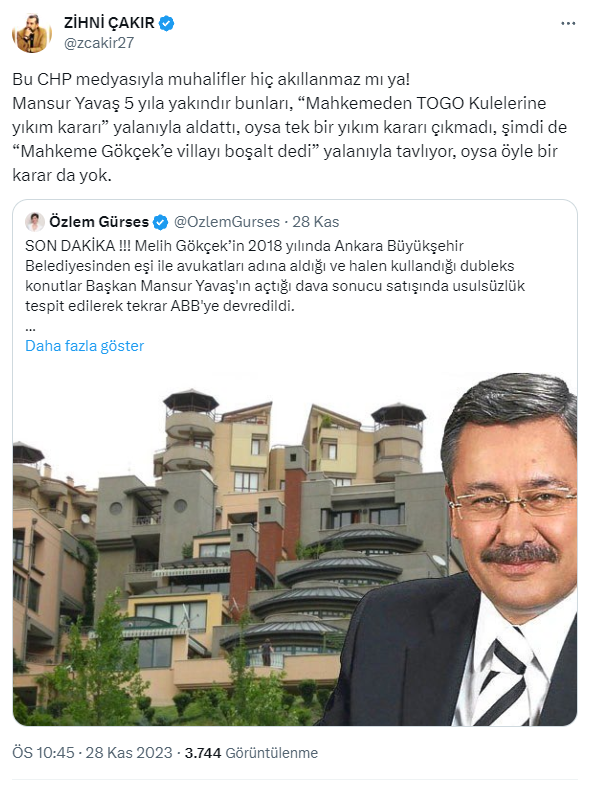Open the @zcakir27 handle link
Screen dimensions: 590x788
[99, 43]
